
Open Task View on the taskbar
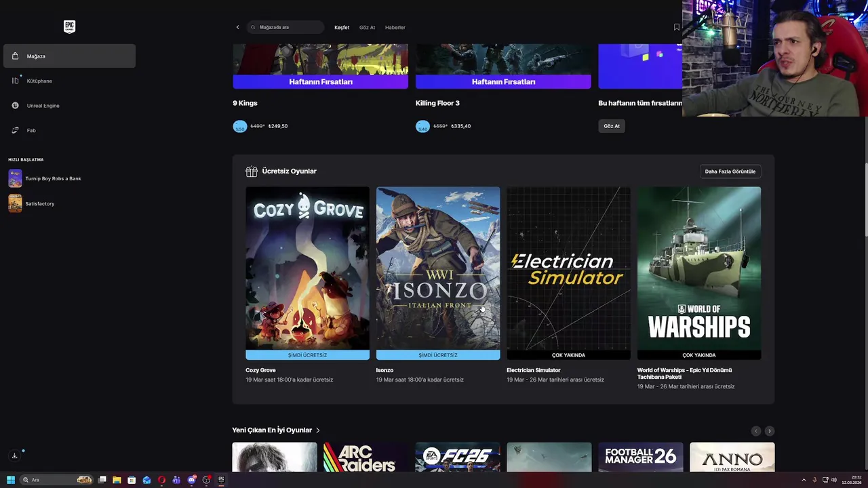point(102,480)
